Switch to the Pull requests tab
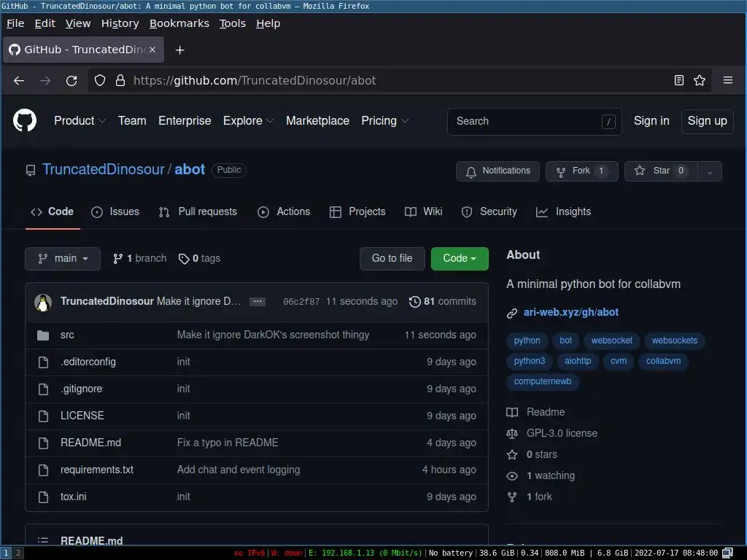 198,212
